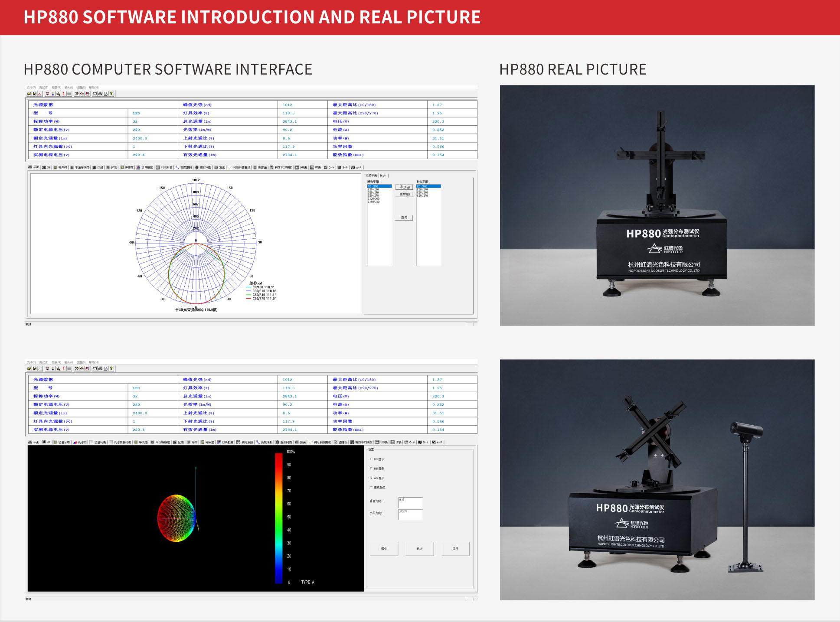Switch to 亮度限制 tab in polar-plot window

(184, 167)
